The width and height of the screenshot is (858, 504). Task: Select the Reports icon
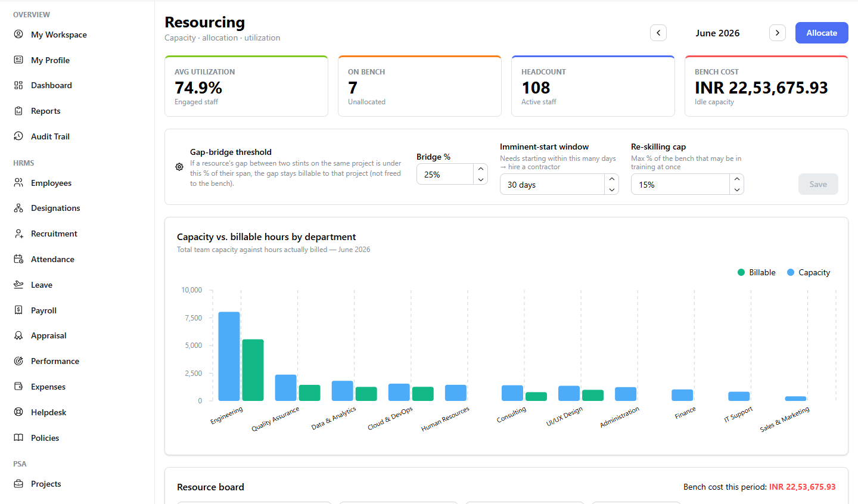[x=18, y=111]
